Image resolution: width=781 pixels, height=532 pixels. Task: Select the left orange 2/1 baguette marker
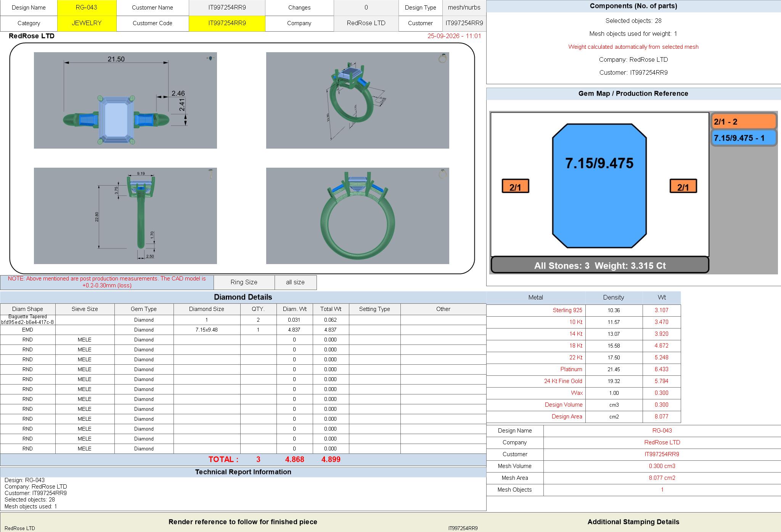click(515, 186)
